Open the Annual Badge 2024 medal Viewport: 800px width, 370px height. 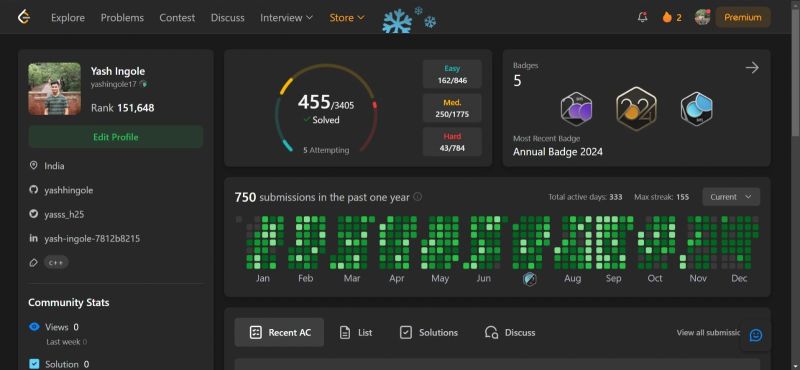(636, 109)
